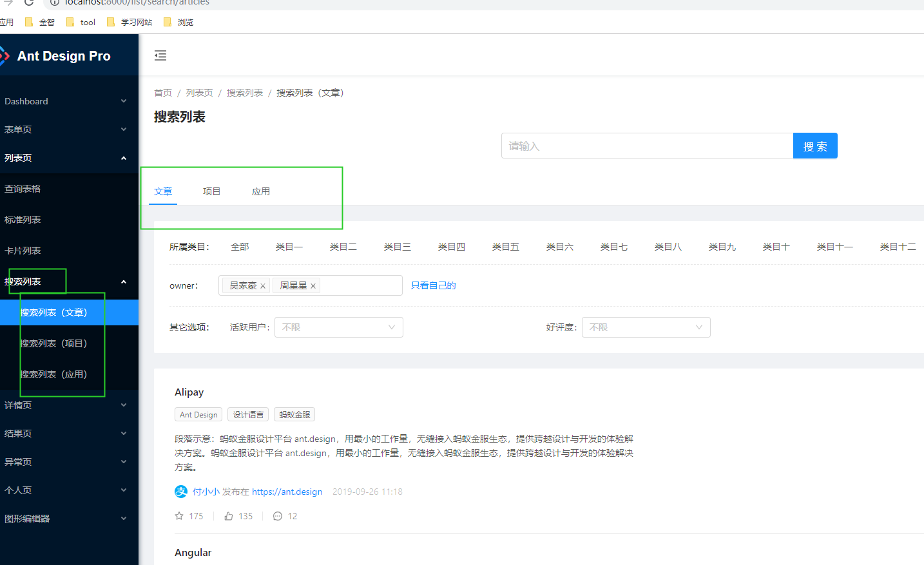The width and height of the screenshot is (924, 565).
Task: Click the Ant Design tag
Action: (198, 415)
